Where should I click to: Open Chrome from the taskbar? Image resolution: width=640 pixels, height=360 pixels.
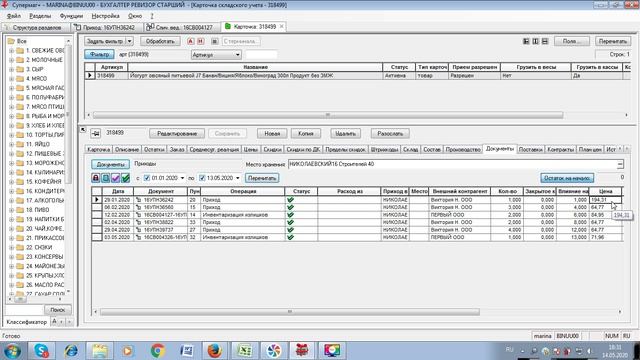tap(158, 351)
